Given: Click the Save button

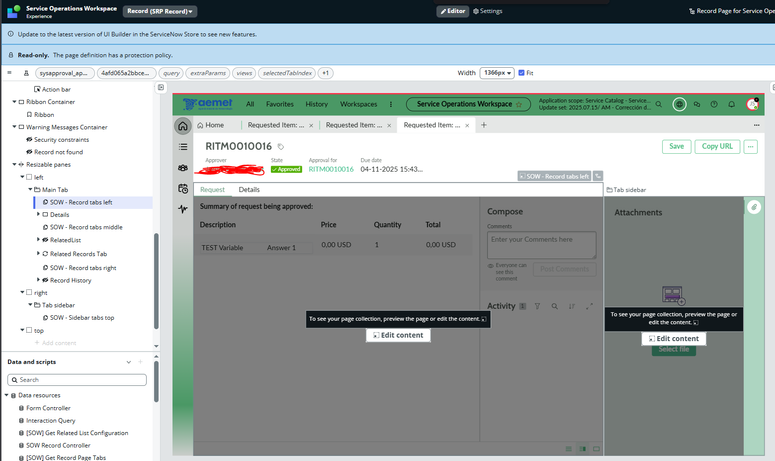Looking at the screenshot, I should pos(676,147).
